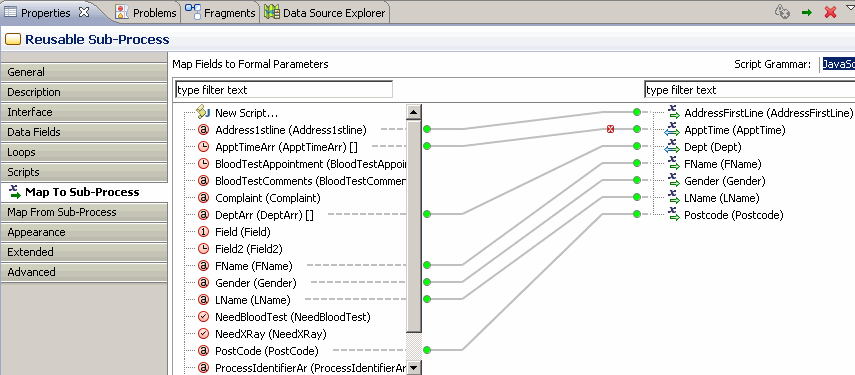Click the red X delete icon in toolbar
Viewport: 855px width, 375px height.
point(830,13)
